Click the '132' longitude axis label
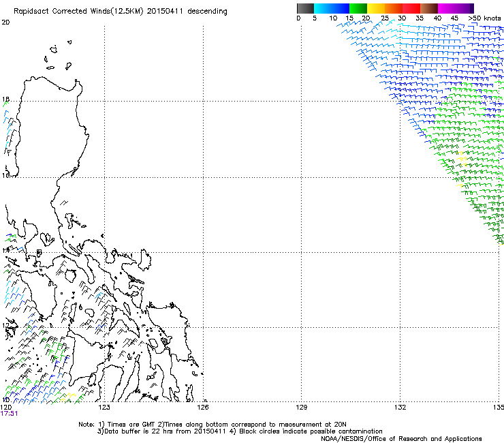 (400, 408)
